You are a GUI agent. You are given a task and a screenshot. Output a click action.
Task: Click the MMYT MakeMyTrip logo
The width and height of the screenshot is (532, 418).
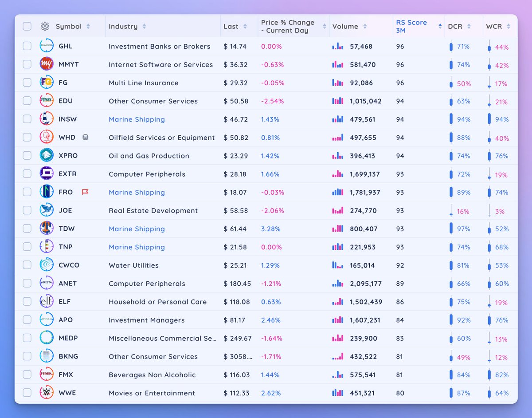47,64
